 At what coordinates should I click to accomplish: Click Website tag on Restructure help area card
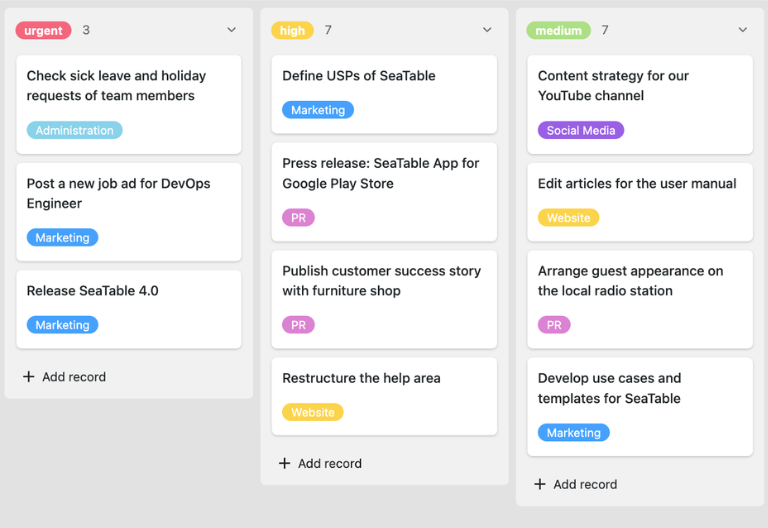[312, 412]
